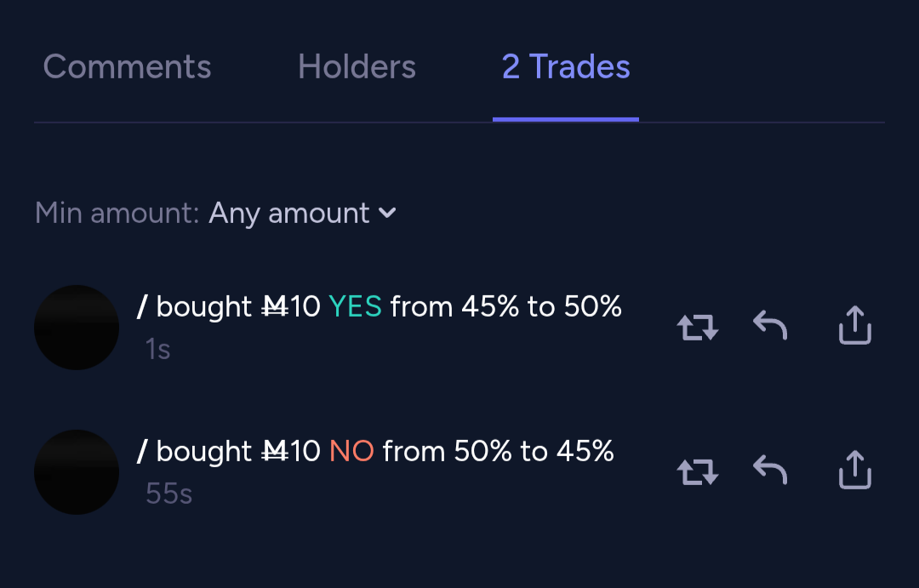The image size is (919, 588).
Task: Select the 2 Trades tab
Action: [566, 66]
